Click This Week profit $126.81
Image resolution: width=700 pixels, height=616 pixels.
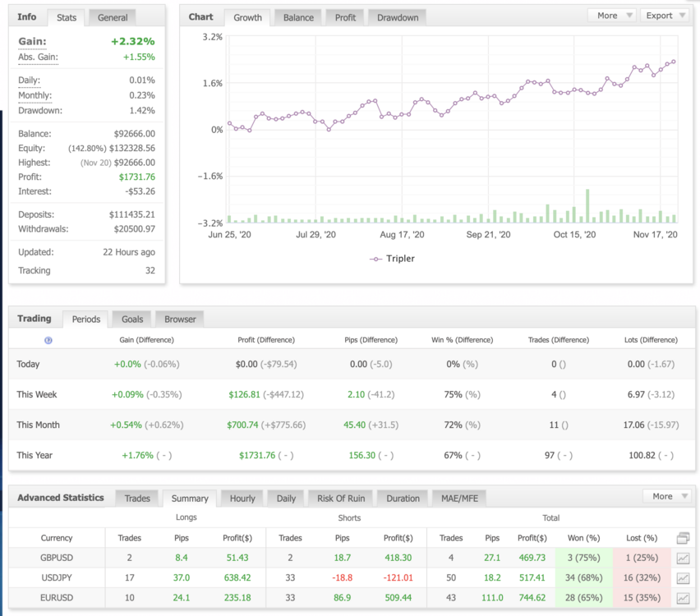pos(244,394)
